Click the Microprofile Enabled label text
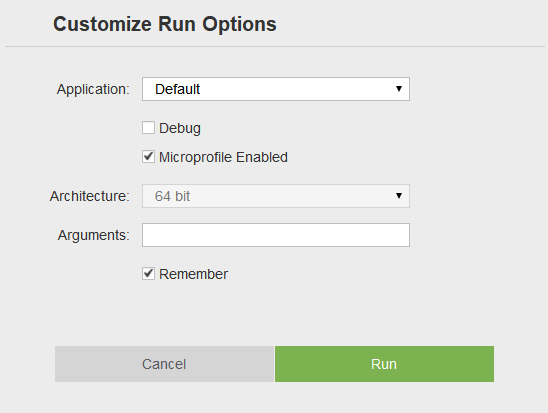The image size is (548, 413). [223, 157]
